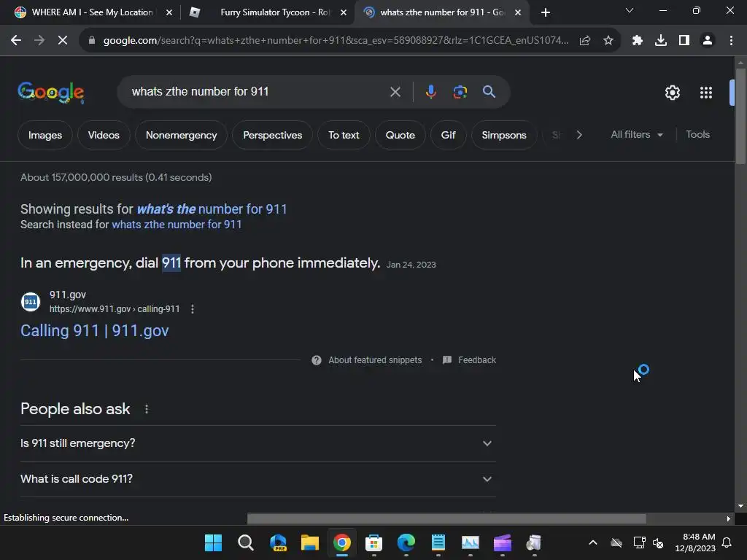
Task: Open the Chrome profile menu
Action: click(x=708, y=41)
